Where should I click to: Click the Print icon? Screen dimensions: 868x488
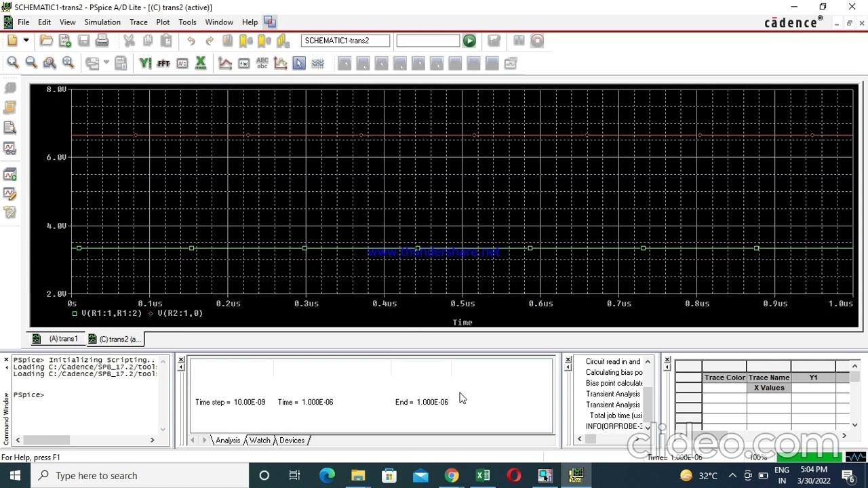pos(102,41)
